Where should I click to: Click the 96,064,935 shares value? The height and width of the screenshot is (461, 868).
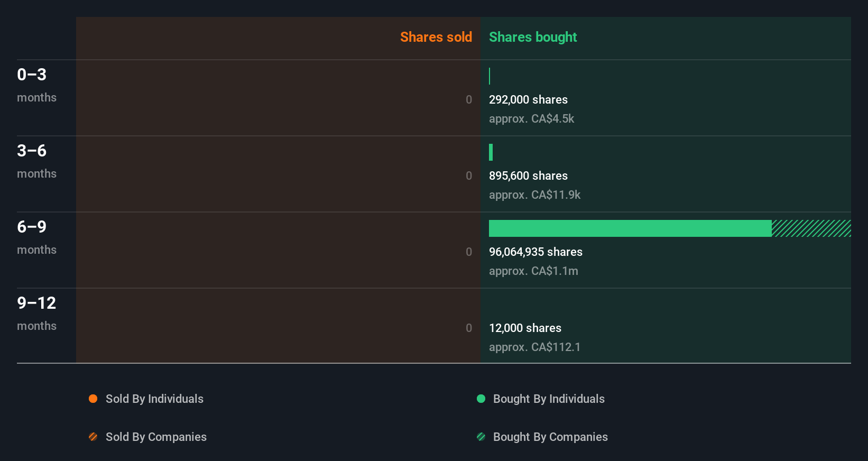tap(535, 252)
